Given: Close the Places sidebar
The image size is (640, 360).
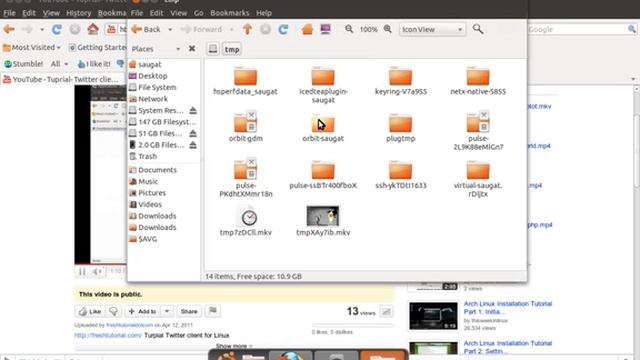Looking at the screenshot, I should point(192,49).
